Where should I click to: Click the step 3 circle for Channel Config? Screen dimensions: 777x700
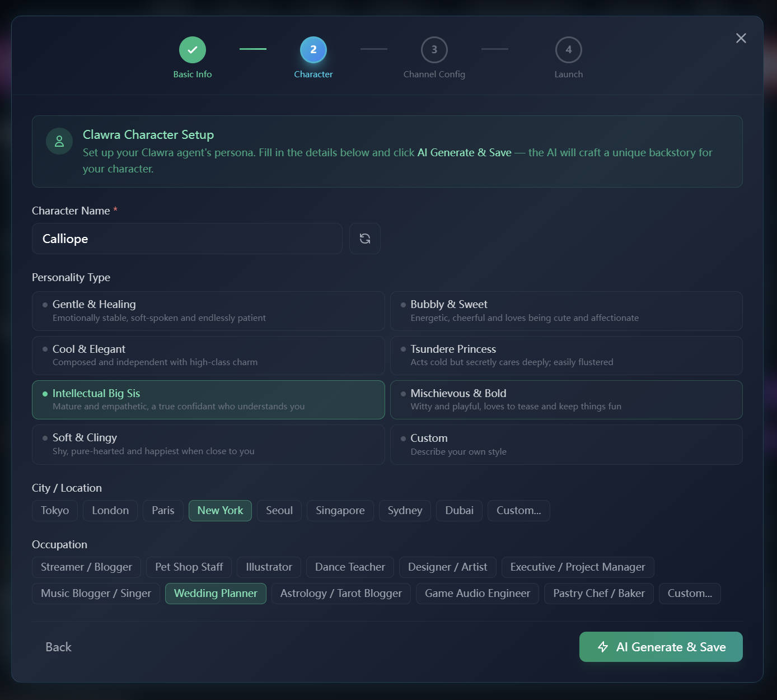coord(434,49)
